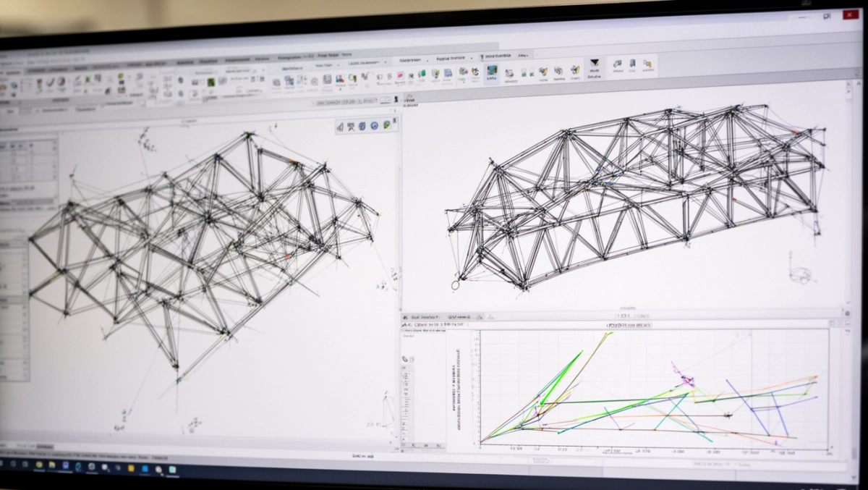Switch to the second tab above the chart panel
This screenshot has height=490, width=868.
464,317
